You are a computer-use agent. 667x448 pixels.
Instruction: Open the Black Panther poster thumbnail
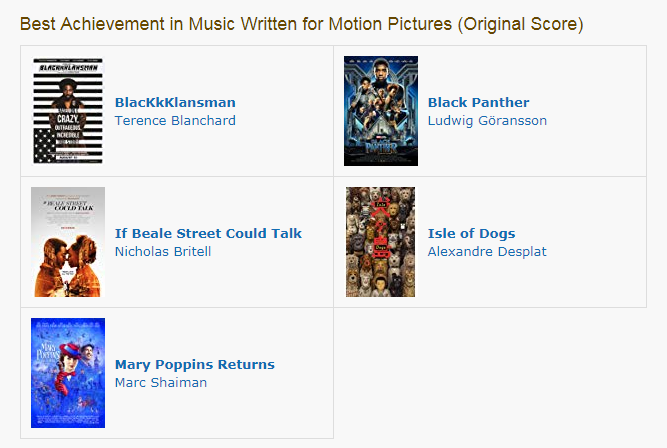click(x=381, y=111)
